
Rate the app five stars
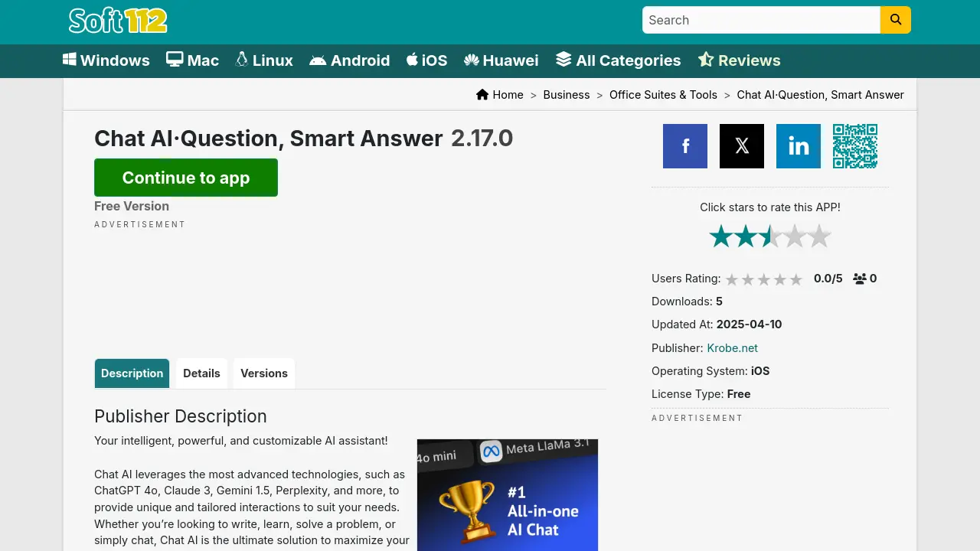point(819,236)
